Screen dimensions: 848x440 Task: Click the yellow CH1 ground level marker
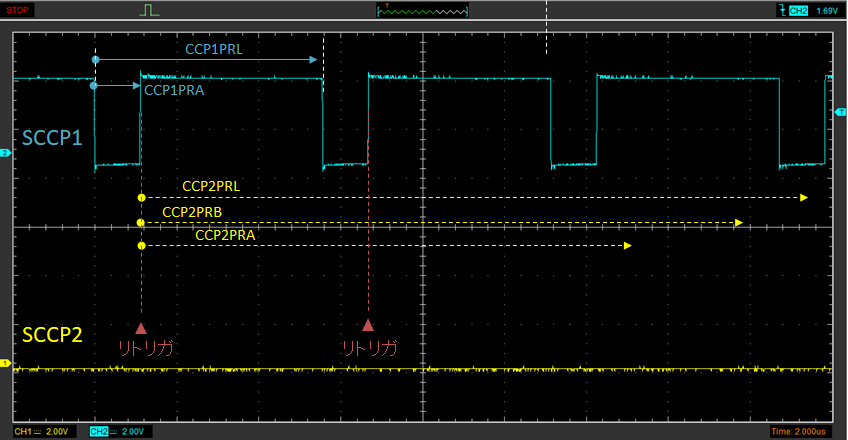point(5,362)
